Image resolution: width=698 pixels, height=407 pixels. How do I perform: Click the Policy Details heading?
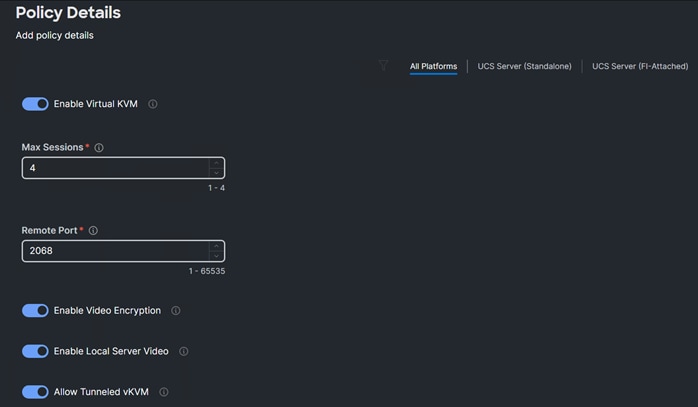pos(68,12)
